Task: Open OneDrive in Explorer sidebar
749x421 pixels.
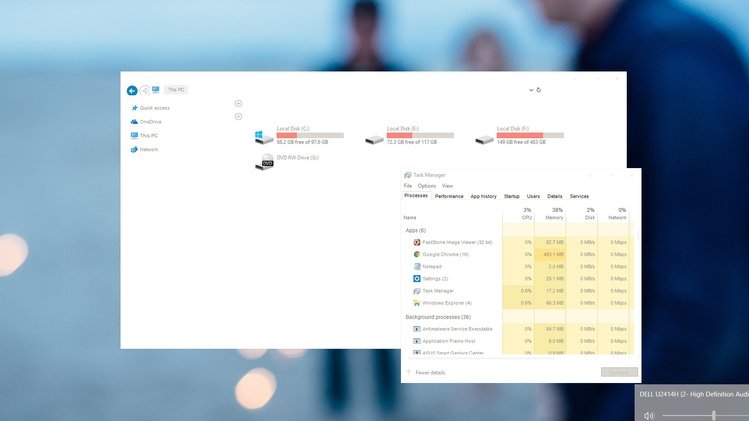Action: coord(150,122)
